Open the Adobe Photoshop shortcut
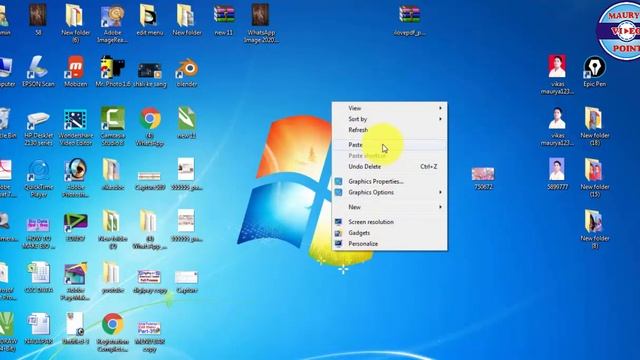Screen dimensions: 640x360 point(76,178)
